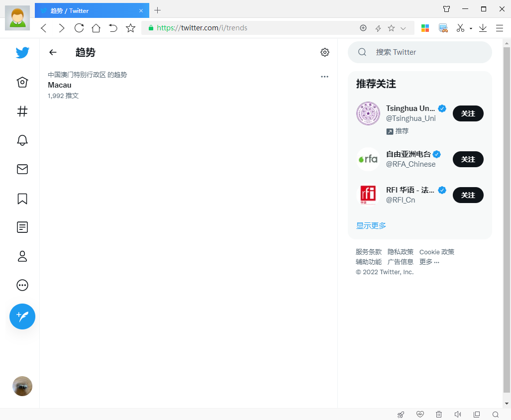Open a new tab with plus button

[x=157, y=10]
